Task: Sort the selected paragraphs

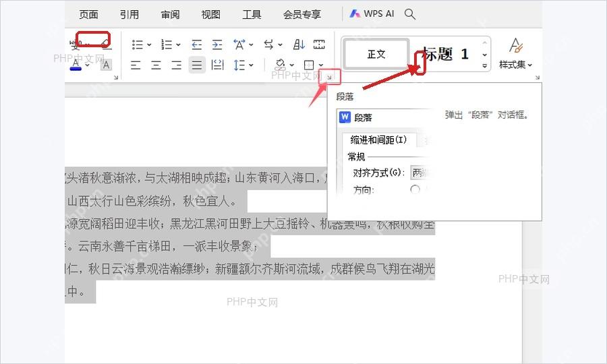Action: pyautogui.click(x=299, y=45)
